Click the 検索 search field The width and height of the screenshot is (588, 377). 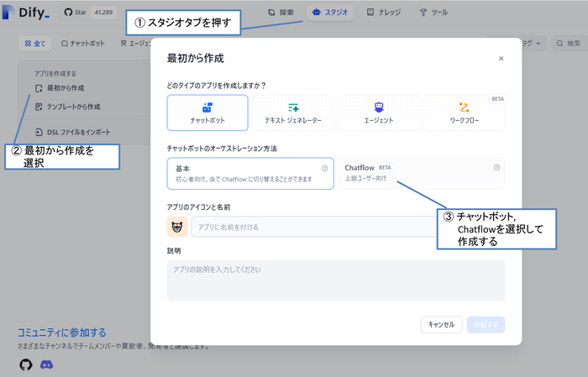pyautogui.click(x=570, y=44)
